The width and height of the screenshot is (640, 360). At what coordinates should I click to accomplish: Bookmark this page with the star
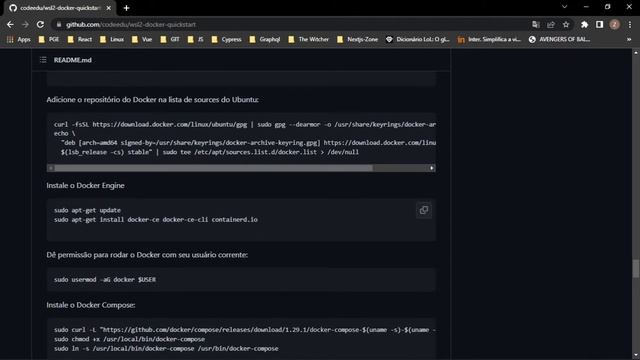click(566, 24)
